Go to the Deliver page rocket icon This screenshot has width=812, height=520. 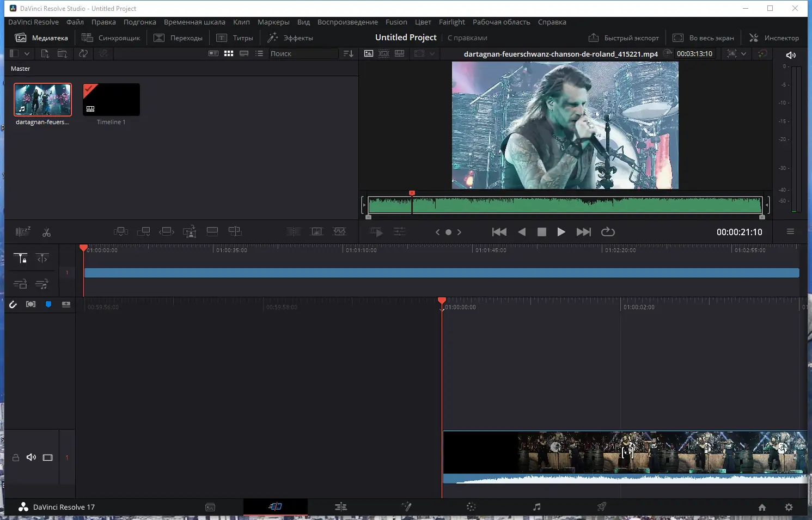pos(601,507)
